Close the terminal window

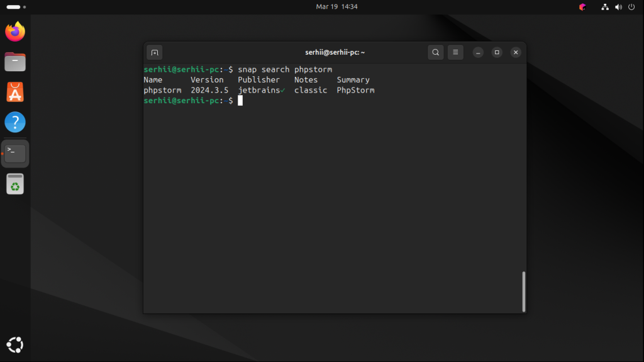(516, 52)
